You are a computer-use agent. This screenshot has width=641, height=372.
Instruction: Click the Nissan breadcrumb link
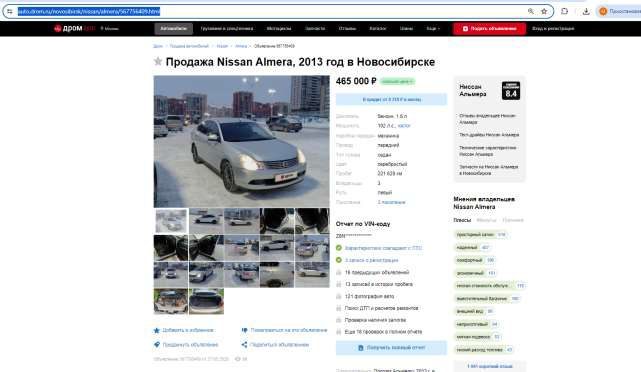222,46
